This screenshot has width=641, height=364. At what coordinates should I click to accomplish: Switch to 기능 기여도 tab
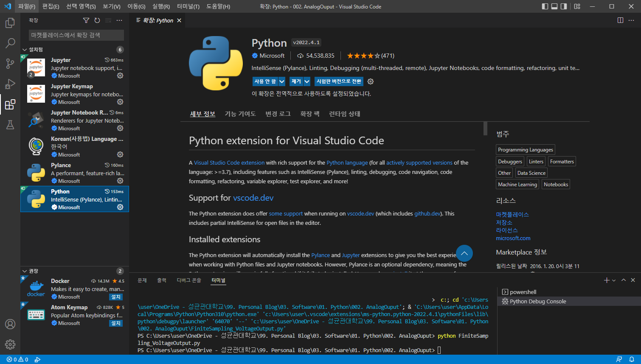[x=240, y=114]
